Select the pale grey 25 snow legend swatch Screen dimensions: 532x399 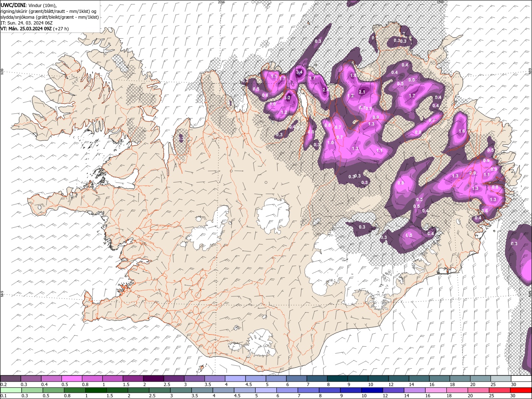(x=500, y=379)
